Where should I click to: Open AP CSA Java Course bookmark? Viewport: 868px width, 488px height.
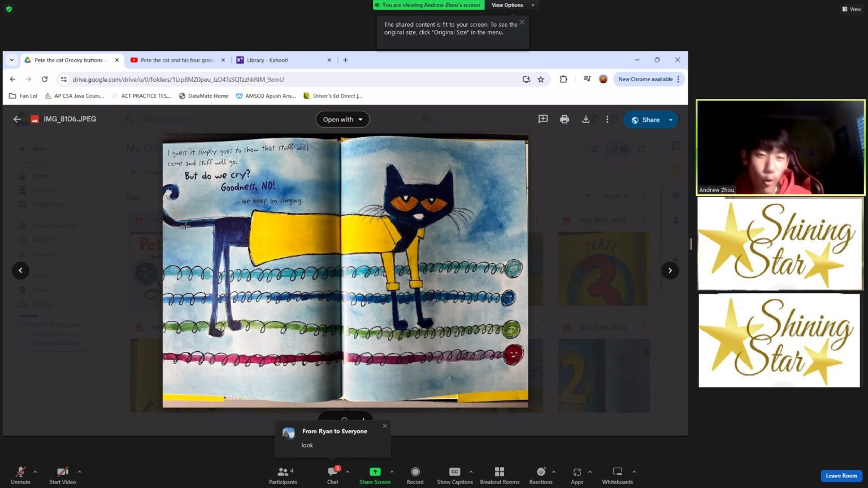coord(75,96)
